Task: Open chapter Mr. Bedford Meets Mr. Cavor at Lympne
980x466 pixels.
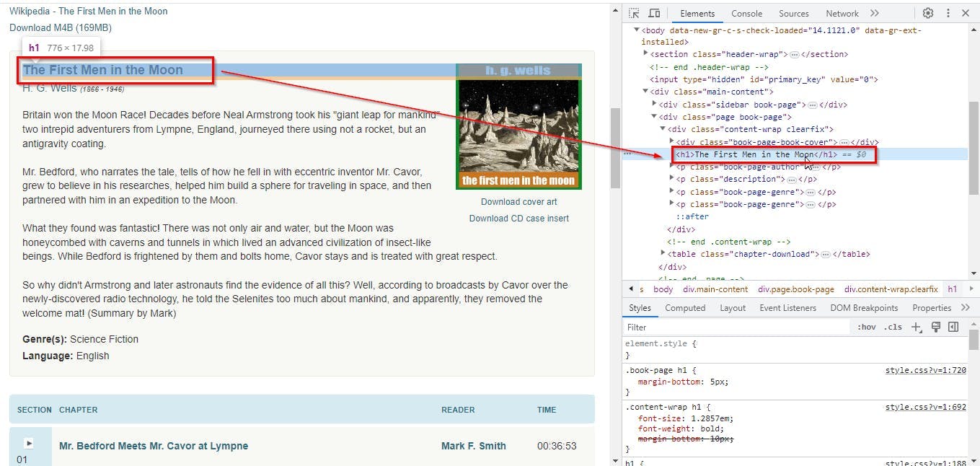Action: pos(154,446)
